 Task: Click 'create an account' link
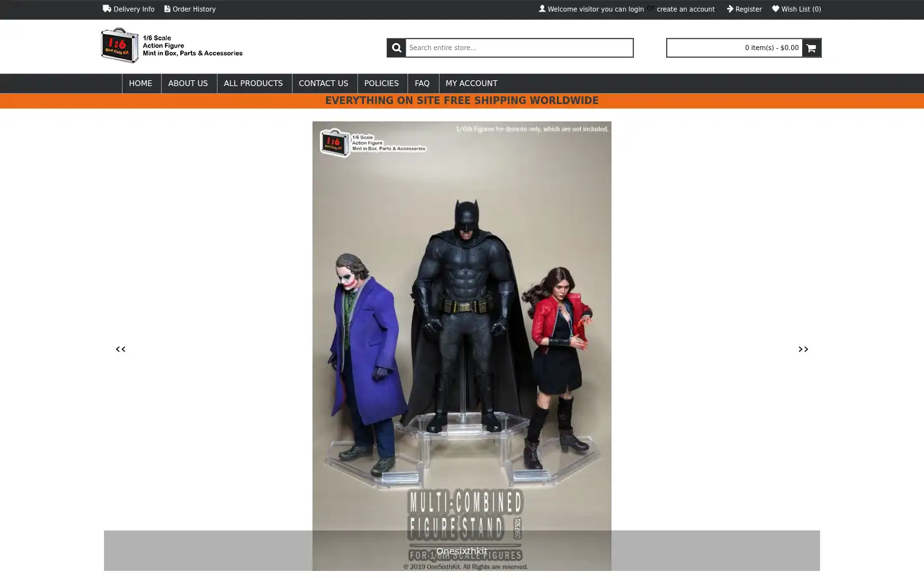coord(685,9)
